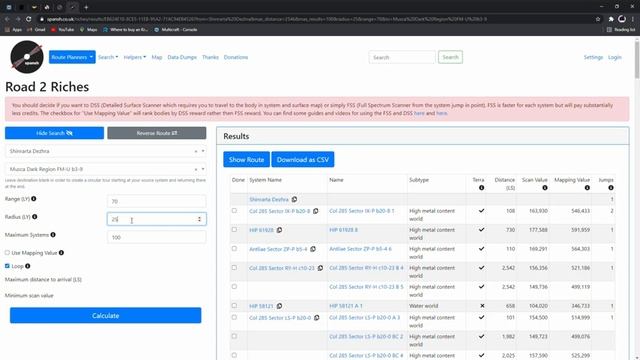
Task: Mark Col 285 Sector LS-P b20-0 A 3 done
Action: click(x=234, y=317)
